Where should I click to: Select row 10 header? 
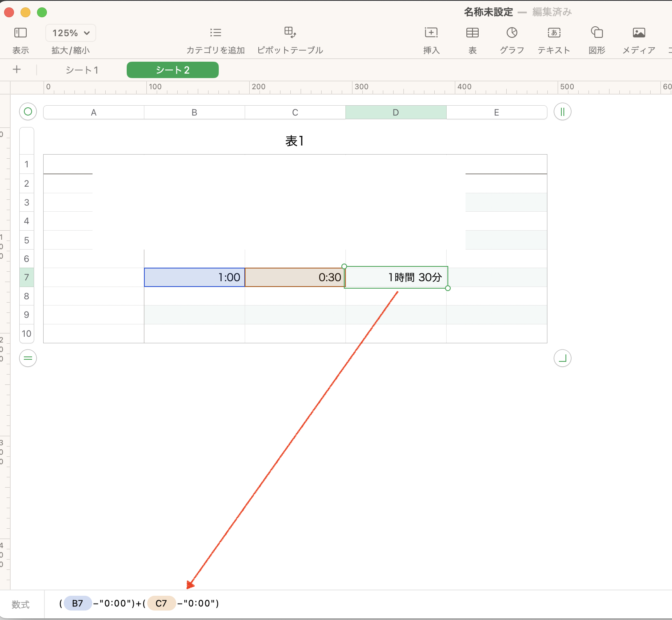(27, 333)
